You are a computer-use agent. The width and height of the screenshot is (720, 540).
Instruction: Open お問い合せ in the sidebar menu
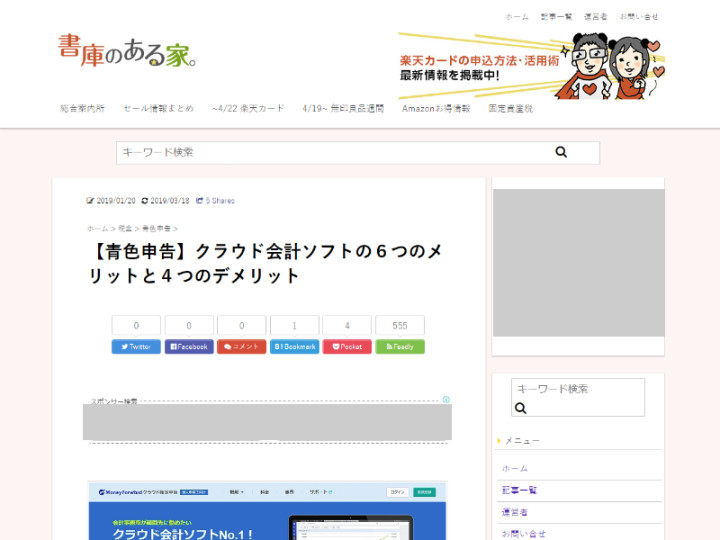coord(524,534)
